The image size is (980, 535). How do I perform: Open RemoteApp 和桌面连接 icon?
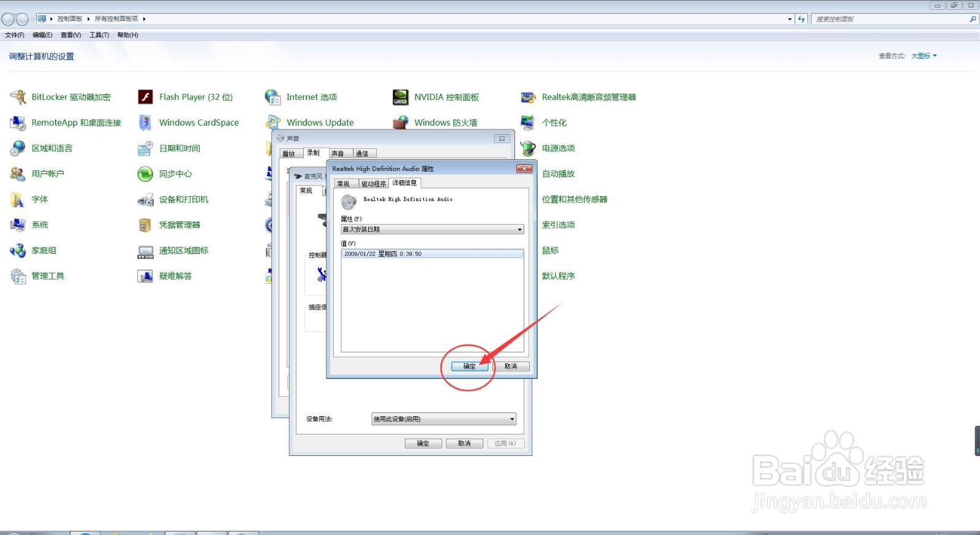tap(18, 123)
